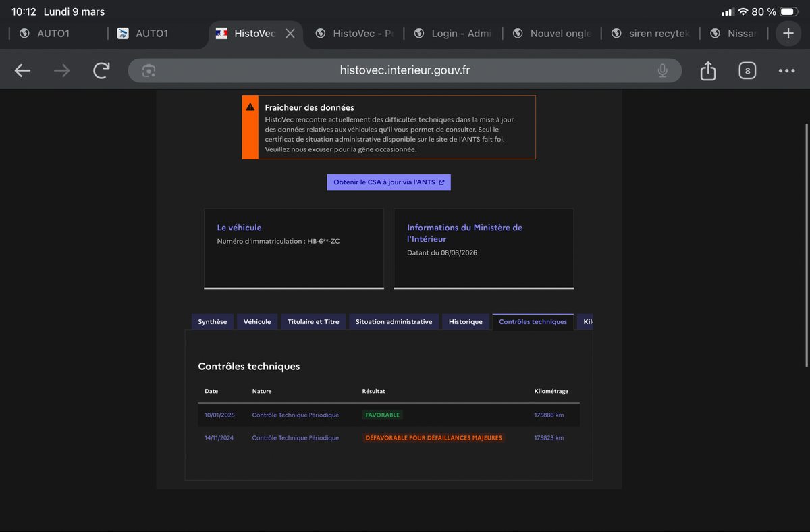This screenshot has width=810, height=532.
Task: Click Datant du 08/03/2026 text
Action: (442, 252)
